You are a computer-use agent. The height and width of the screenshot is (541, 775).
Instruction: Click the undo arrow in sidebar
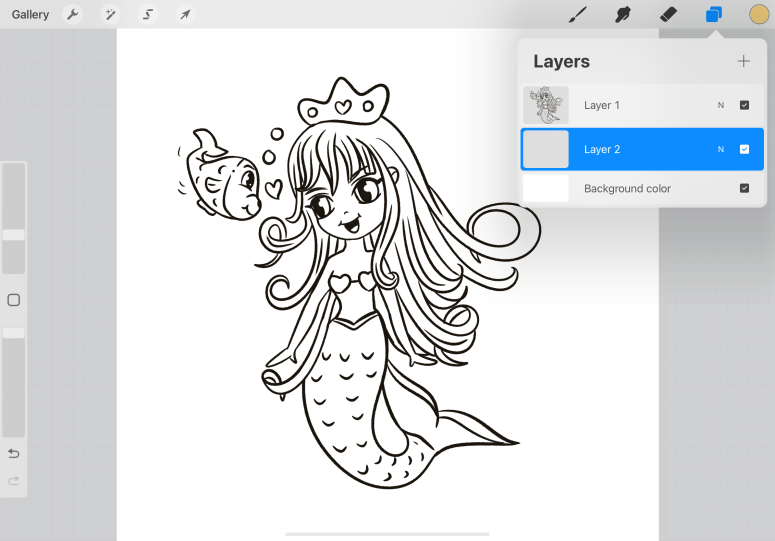[x=14, y=454]
